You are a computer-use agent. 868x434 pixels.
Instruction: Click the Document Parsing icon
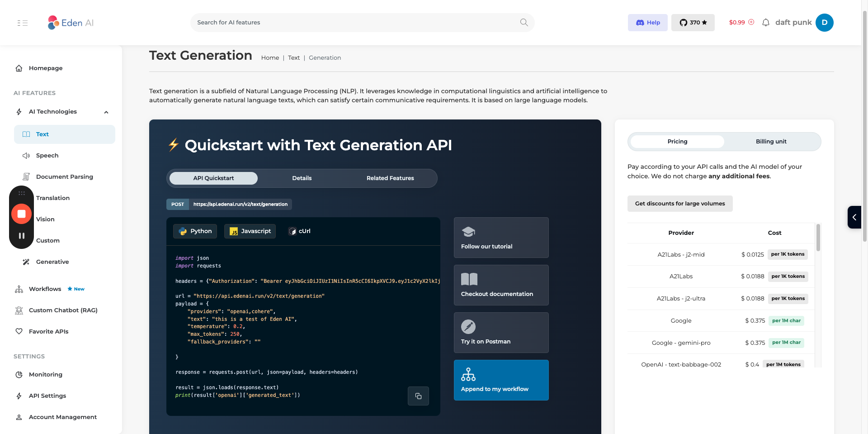pos(26,177)
